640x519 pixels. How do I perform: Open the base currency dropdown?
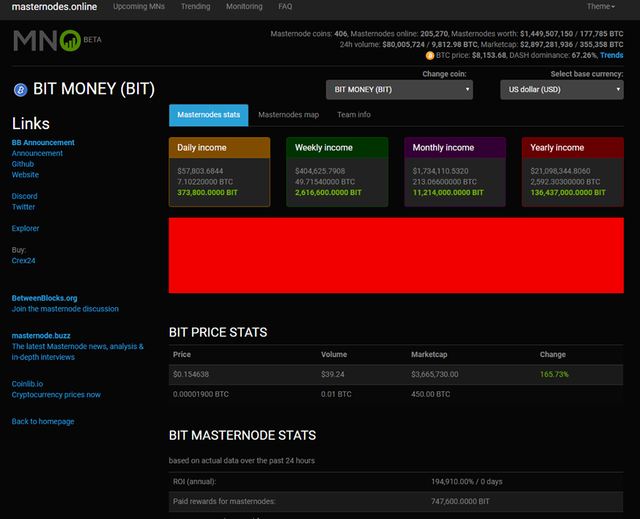point(562,90)
